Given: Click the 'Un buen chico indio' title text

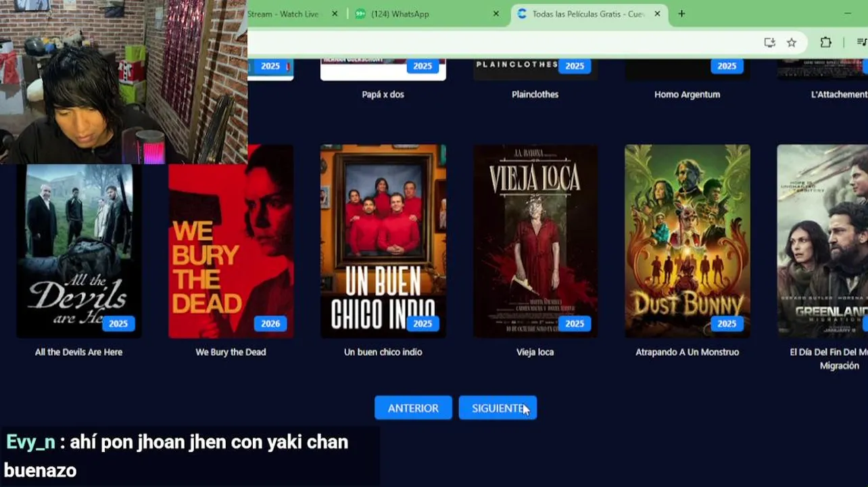Looking at the screenshot, I should point(383,352).
